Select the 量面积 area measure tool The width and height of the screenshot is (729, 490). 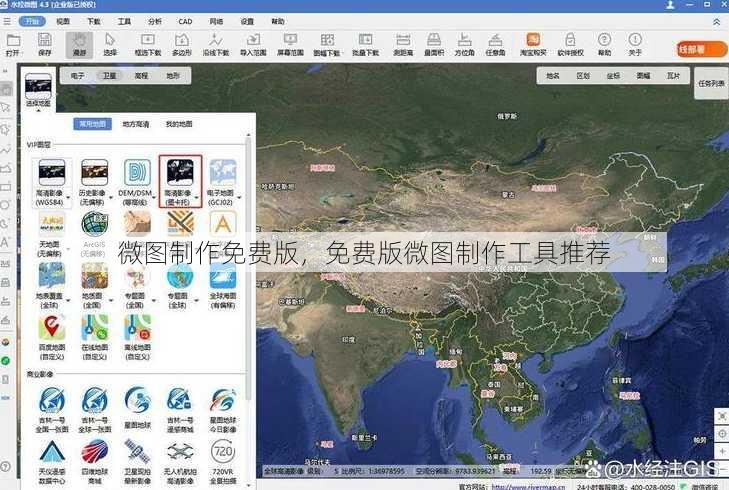point(434,44)
